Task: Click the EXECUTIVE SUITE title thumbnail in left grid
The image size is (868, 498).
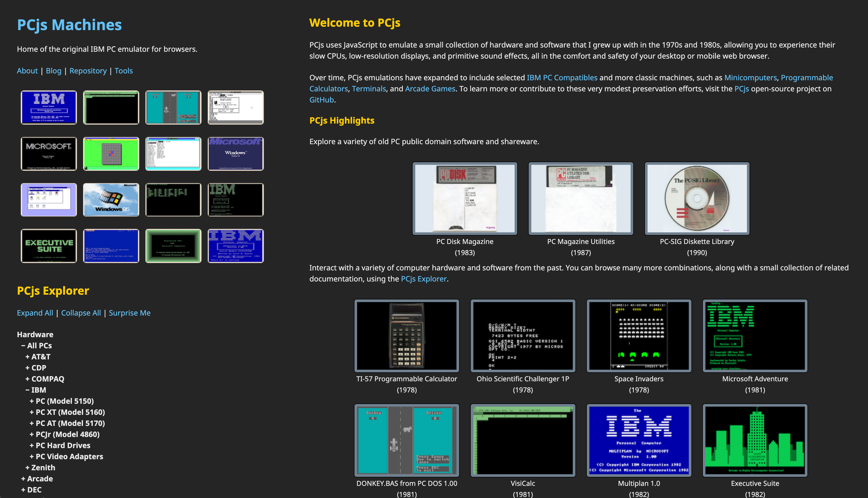Action: click(49, 246)
